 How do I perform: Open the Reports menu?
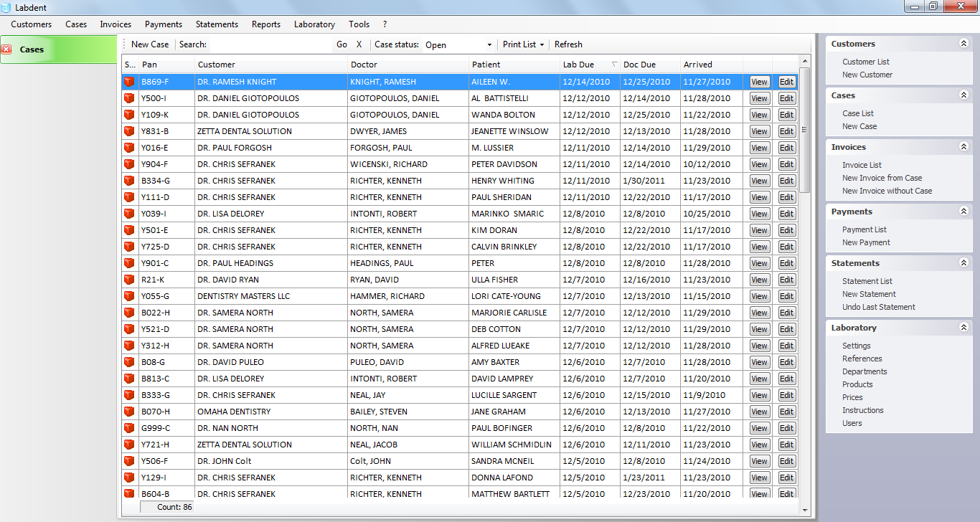266,24
